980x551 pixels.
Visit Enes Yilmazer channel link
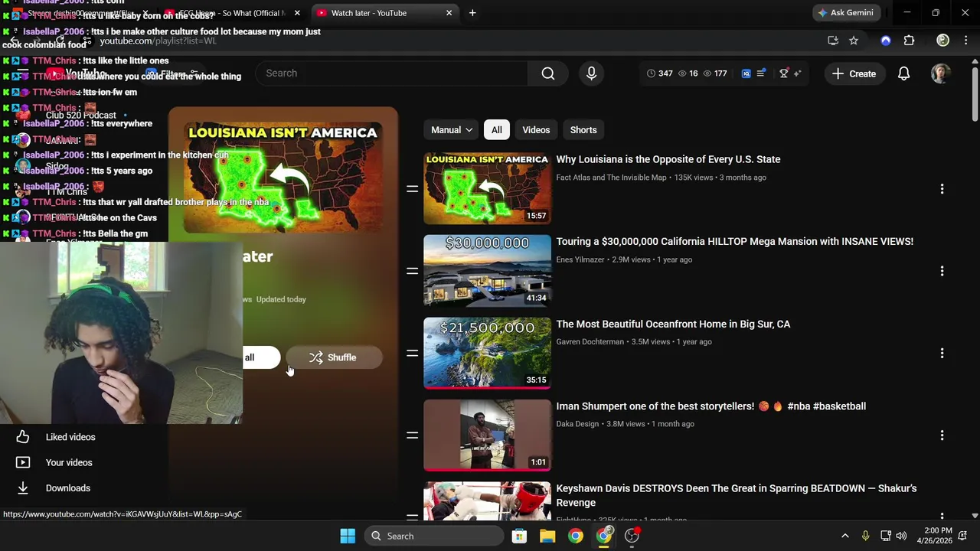[580, 259]
